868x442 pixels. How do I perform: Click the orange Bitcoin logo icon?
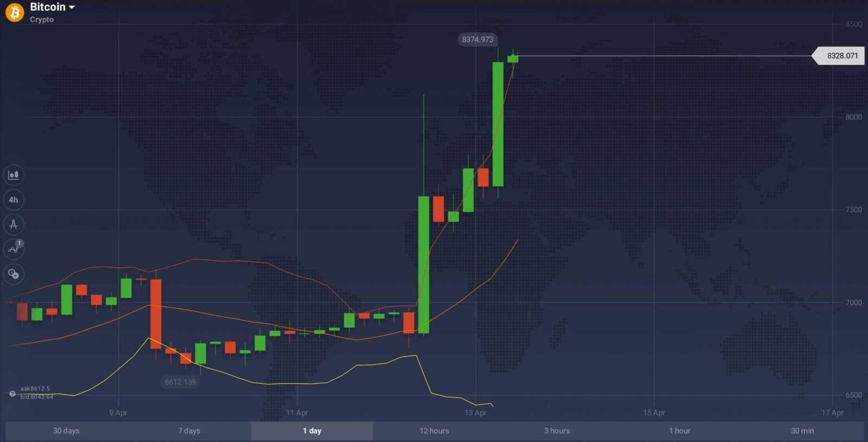click(x=15, y=12)
